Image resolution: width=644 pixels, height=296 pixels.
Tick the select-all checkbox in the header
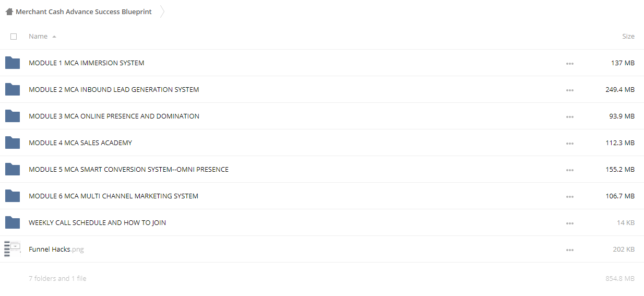pyautogui.click(x=14, y=37)
